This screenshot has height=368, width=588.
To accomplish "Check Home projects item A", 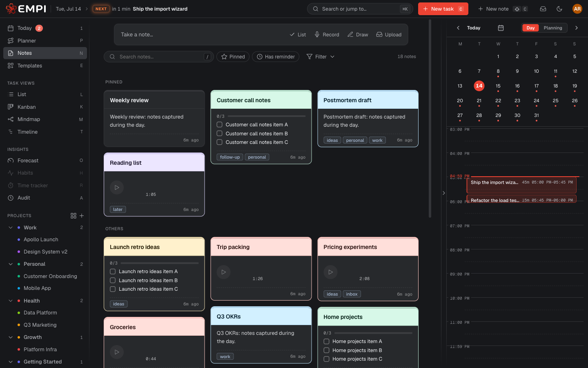I will [x=326, y=341].
